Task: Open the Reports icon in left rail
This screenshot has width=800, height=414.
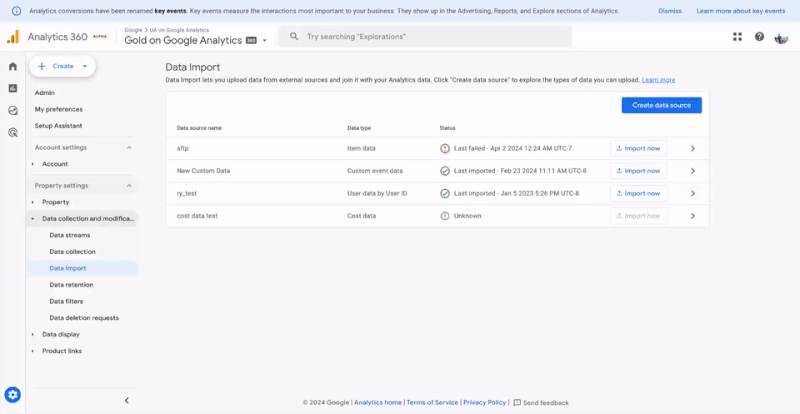Action: point(13,88)
